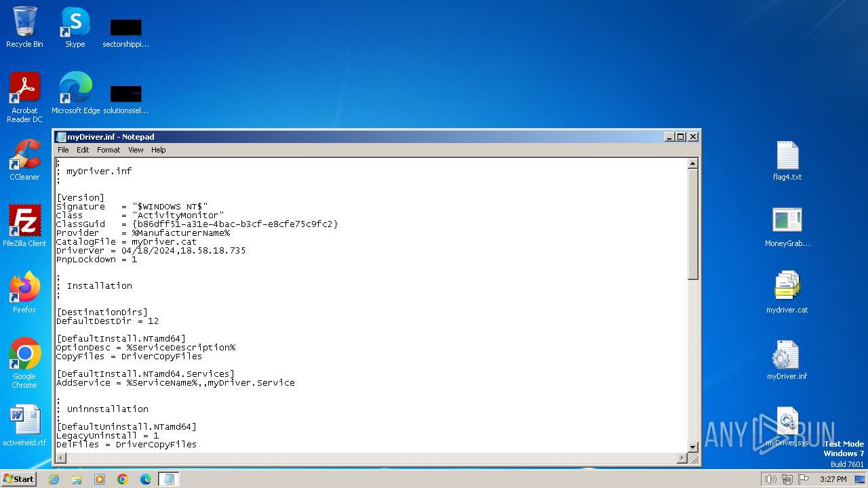
Task: Click the "[DestinationDirs]" section line
Action: click(102, 312)
